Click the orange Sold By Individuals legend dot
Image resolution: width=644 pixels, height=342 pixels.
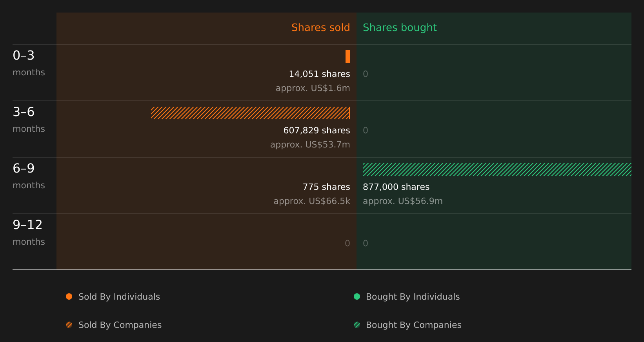[x=69, y=297]
